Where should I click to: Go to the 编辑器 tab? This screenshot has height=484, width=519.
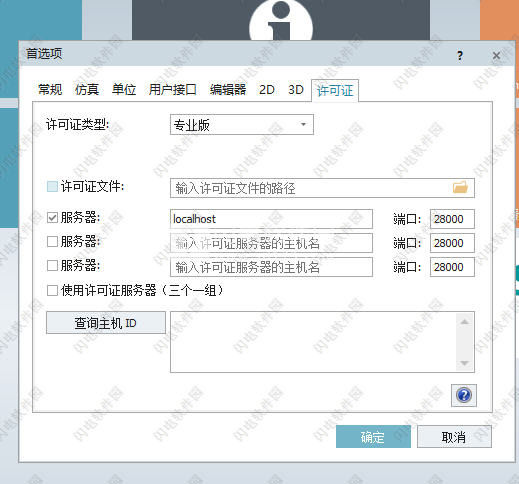point(228,90)
